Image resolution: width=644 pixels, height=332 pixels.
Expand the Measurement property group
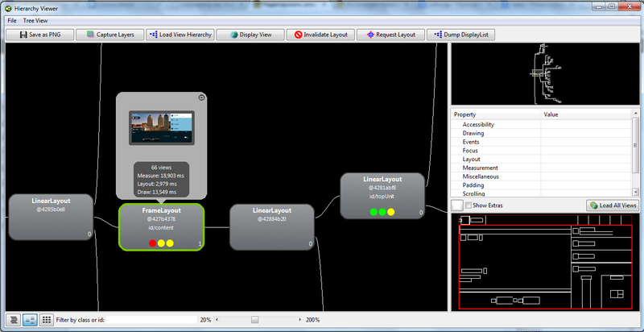[480, 168]
